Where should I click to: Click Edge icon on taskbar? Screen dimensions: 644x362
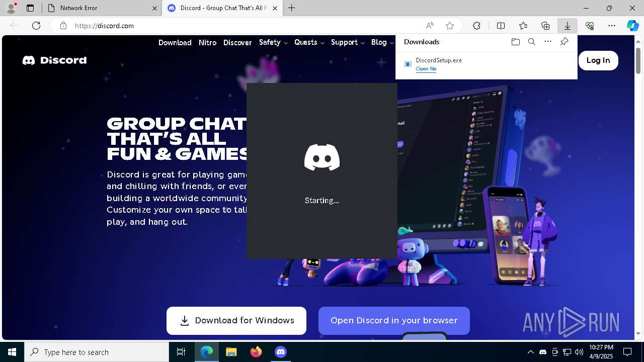[207, 352]
